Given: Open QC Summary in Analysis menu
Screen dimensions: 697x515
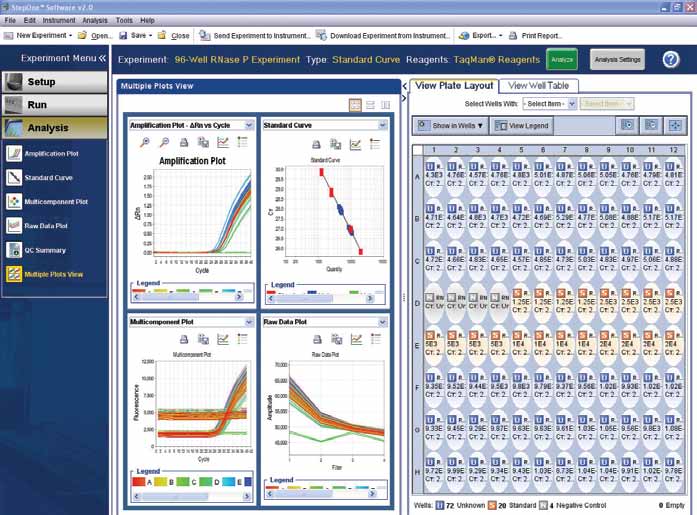Looking at the screenshot, I should pos(47,249).
